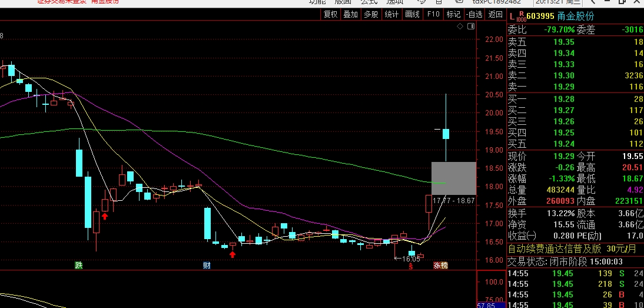Activate the 画线 drawing tool

pos(412,14)
